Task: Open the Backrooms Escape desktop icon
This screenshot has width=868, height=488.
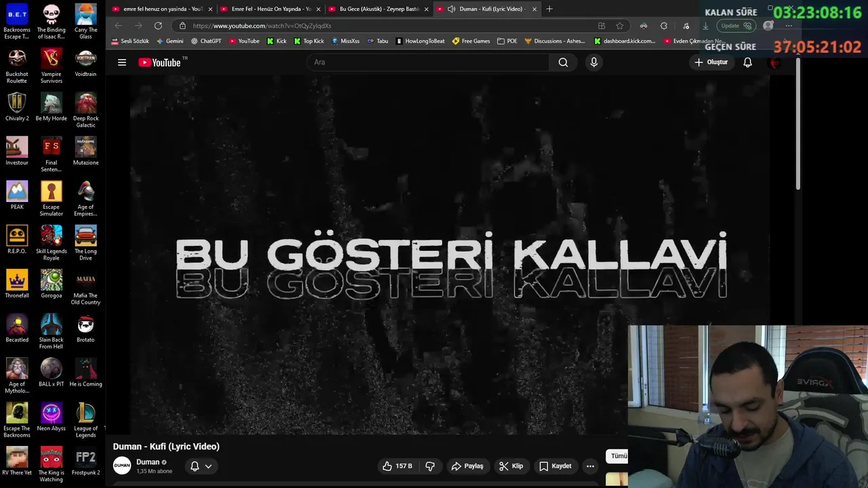Action: point(17,22)
